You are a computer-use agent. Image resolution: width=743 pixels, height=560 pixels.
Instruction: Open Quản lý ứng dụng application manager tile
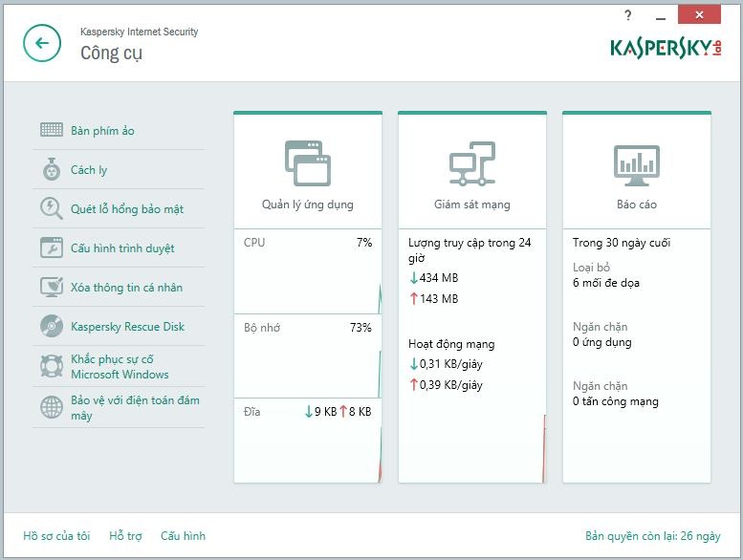307,172
